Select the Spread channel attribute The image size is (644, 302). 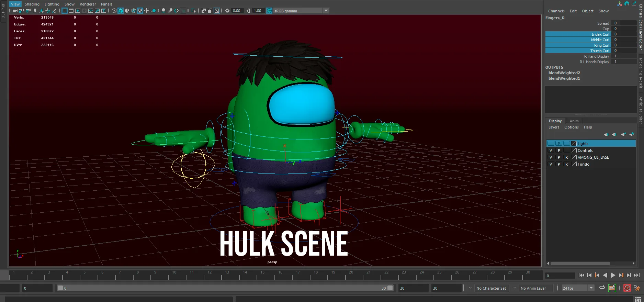(x=603, y=23)
